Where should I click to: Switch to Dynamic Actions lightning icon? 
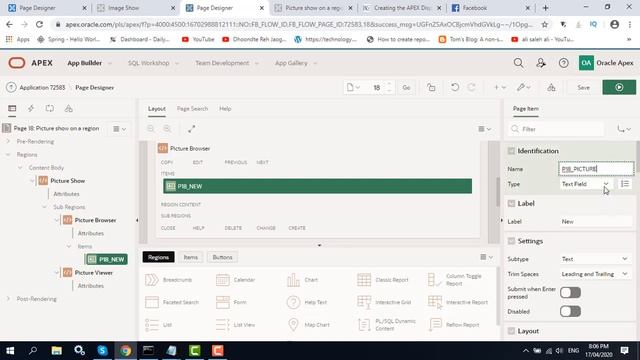(31, 108)
